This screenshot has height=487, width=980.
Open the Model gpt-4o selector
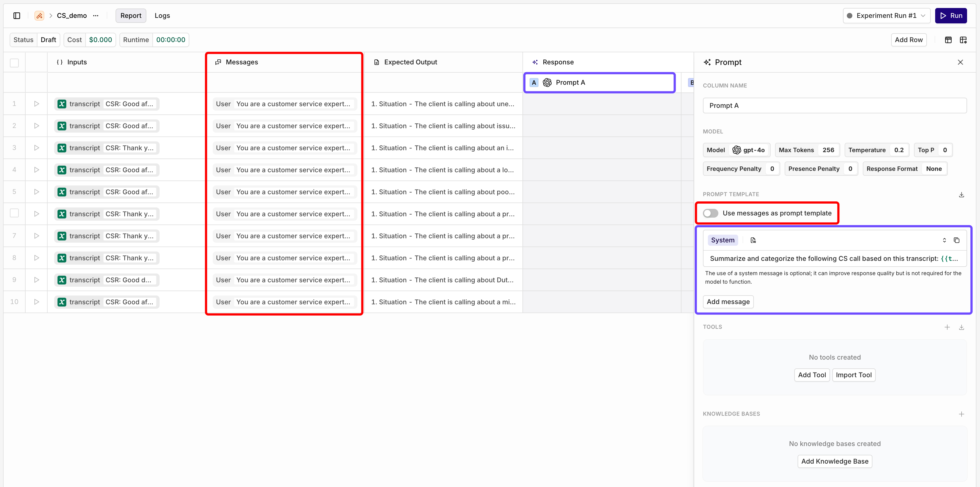(736, 150)
